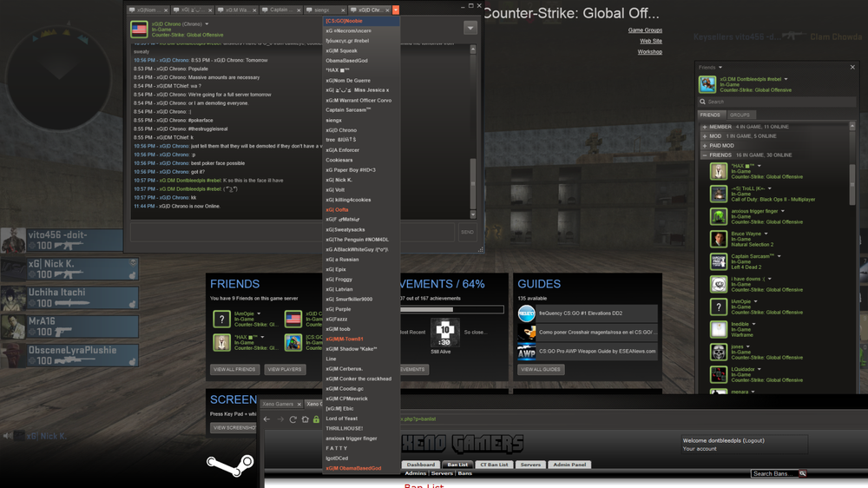Viewport: 868px width, 488px height.
Task: Select the FRIENDS tab in Friends window
Action: click(710, 115)
